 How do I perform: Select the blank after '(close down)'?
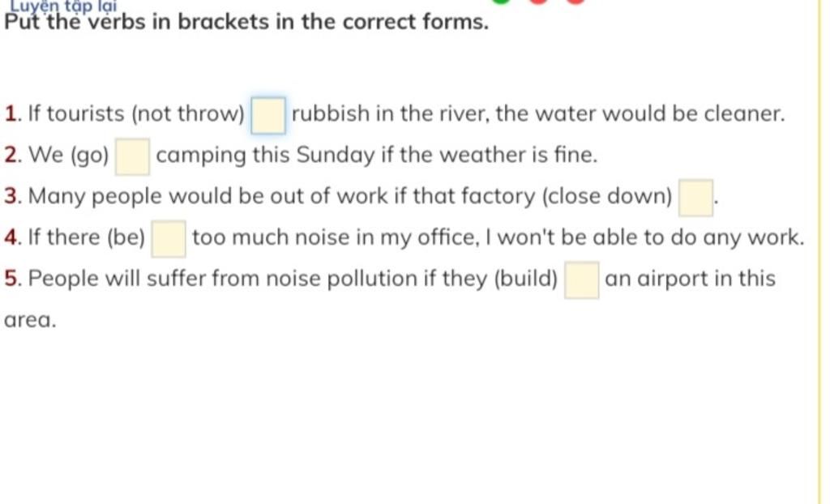(696, 198)
